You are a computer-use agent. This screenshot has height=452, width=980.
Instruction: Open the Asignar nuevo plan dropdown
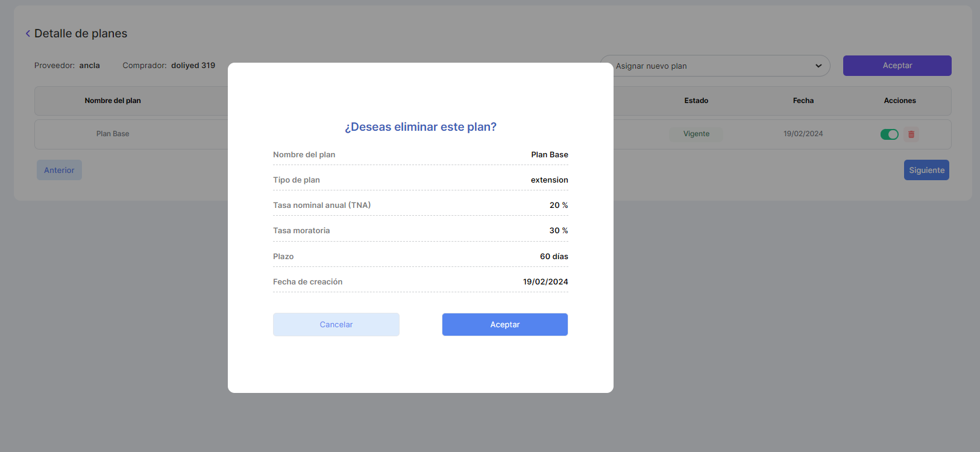click(714, 66)
